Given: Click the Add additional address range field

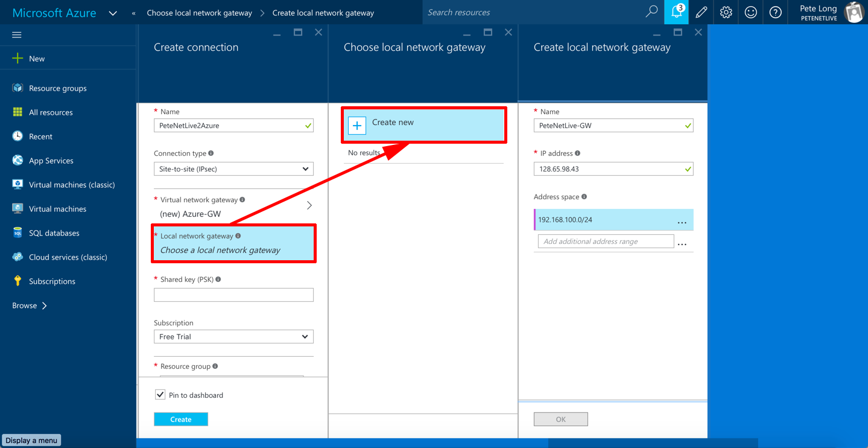Looking at the screenshot, I should point(606,242).
